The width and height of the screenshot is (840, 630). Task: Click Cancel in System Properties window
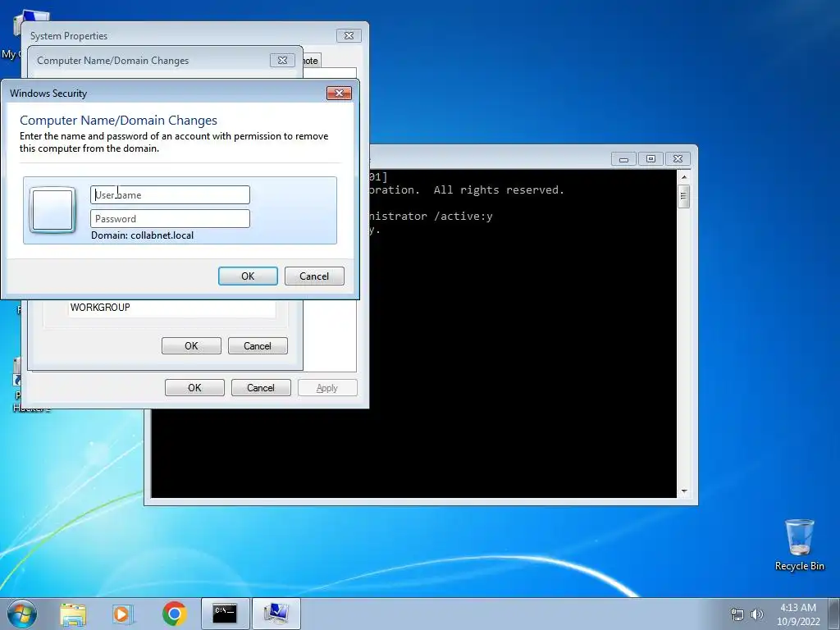click(261, 387)
